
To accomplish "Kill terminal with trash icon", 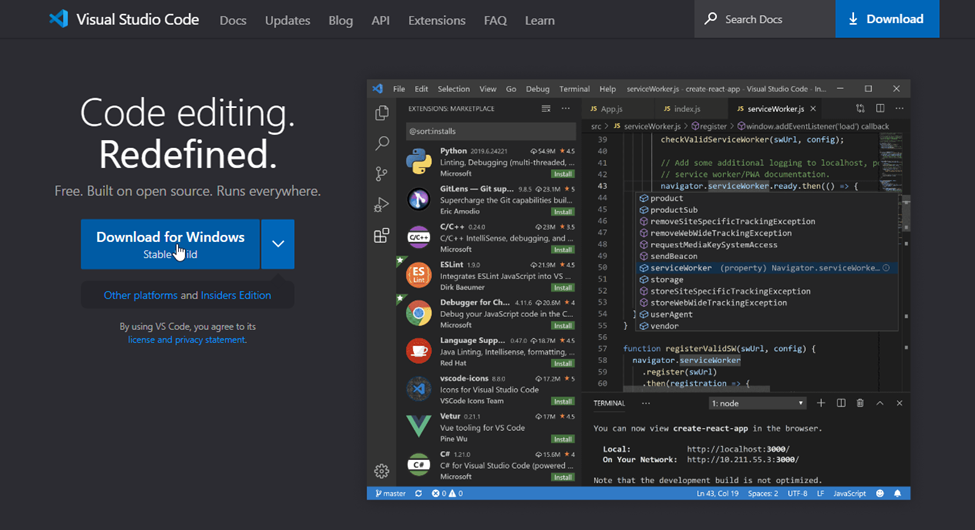I will coord(860,403).
